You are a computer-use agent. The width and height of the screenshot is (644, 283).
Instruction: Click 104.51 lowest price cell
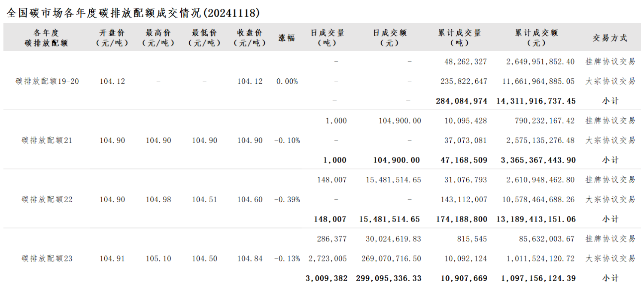click(x=204, y=200)
